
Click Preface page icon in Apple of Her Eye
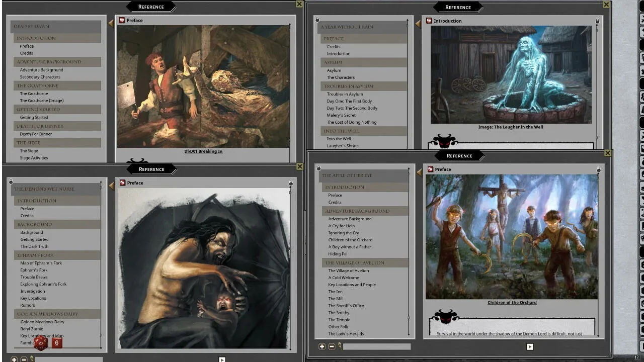[x=430, y=169]
